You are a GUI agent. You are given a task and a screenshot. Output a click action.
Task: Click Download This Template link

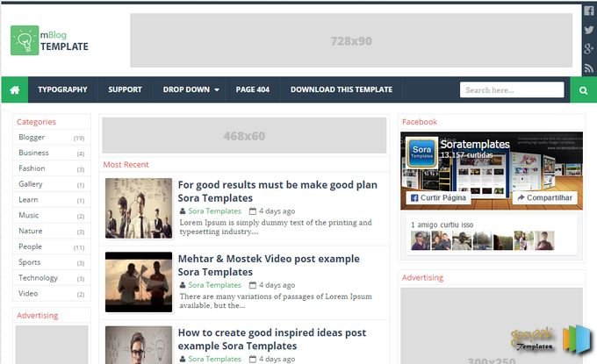click(x=341, y=89)
